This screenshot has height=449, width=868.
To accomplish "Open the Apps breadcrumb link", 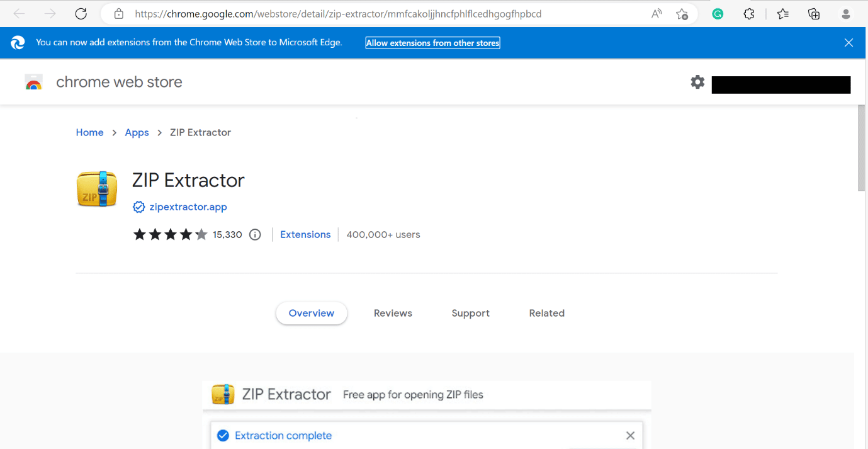I will pyautogui.click(x=137, y=132).
